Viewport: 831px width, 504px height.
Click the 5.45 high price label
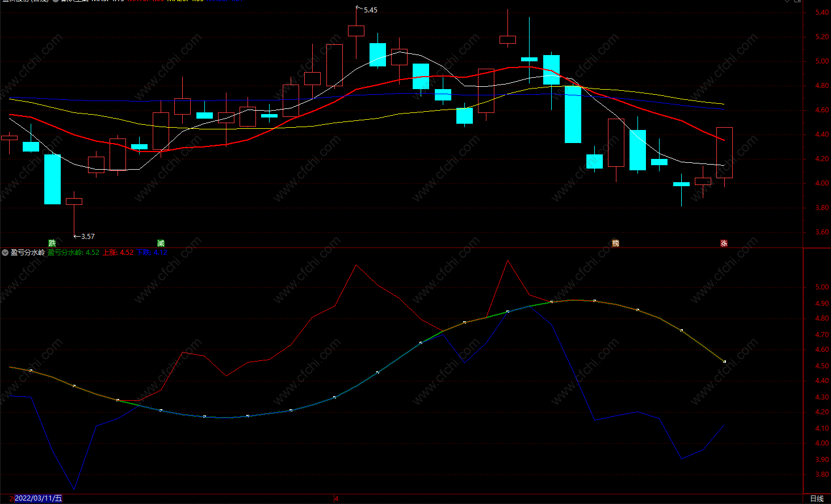[x=371, y=10]
